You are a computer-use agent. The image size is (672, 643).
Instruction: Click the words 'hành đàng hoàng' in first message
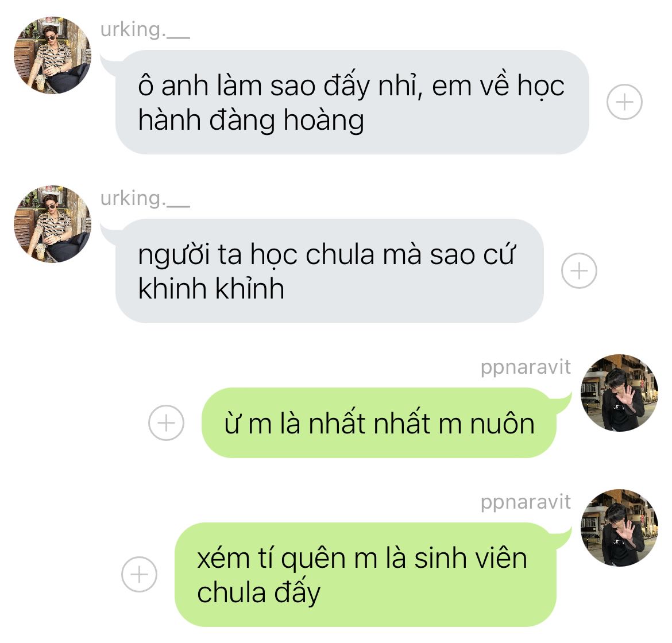pos(251,121)
